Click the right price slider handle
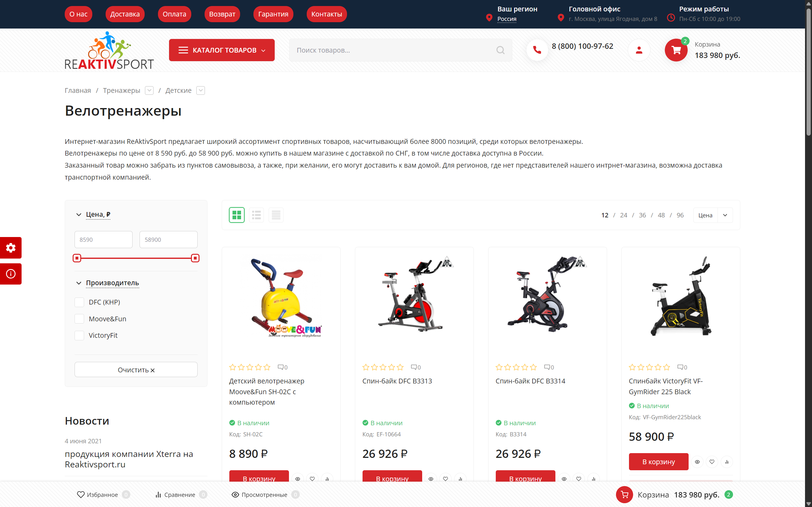Viewport: 812px width, 507px height. pos(195,258)
